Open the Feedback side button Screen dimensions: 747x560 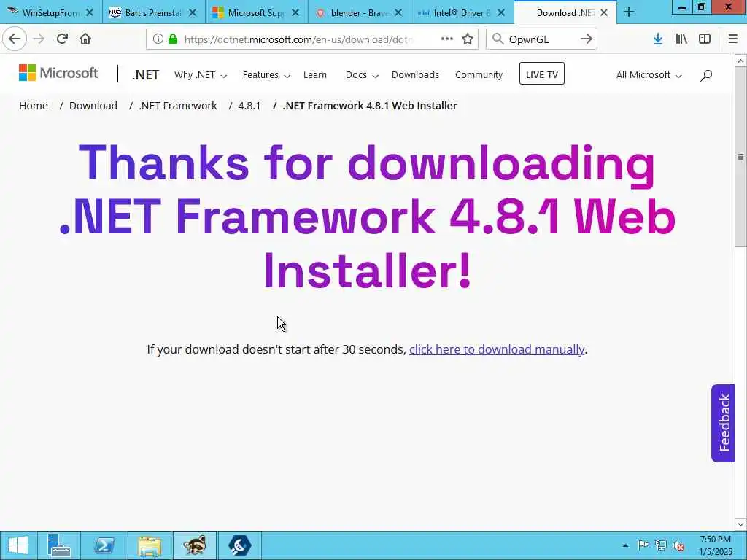(723, 423)
